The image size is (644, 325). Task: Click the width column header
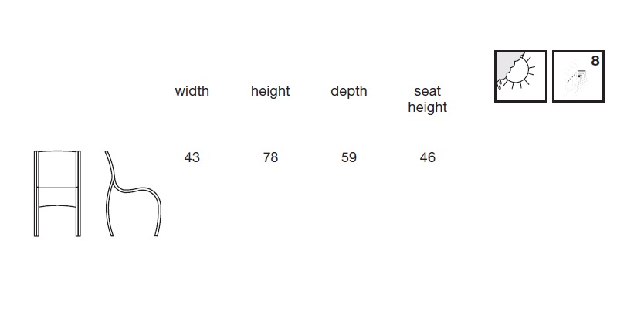point(192,90)
